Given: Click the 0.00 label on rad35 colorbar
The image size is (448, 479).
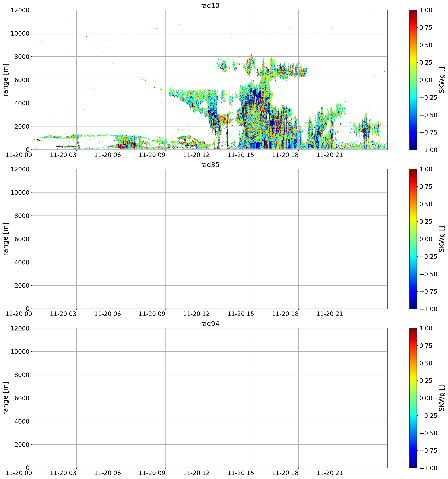Looking at the screenshot, I should pyautogui.click(x=426, y=239).
